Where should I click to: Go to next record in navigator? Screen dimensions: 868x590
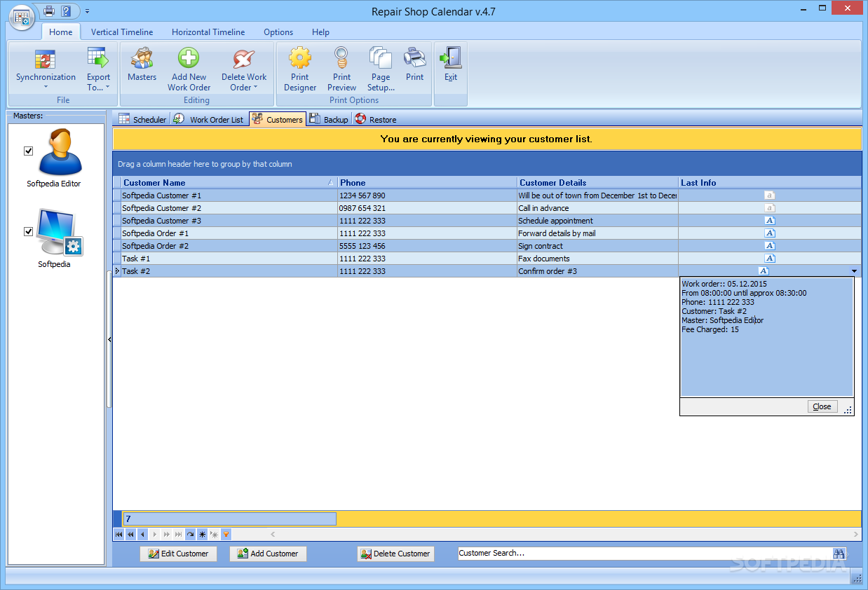tap(154, 534)
